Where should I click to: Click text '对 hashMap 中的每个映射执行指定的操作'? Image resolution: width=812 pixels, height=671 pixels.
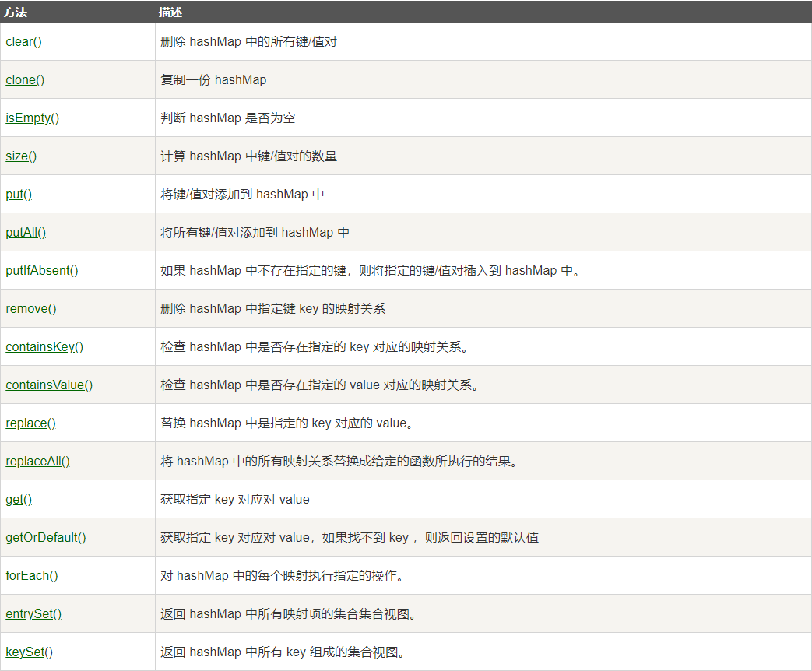(283, 576)
